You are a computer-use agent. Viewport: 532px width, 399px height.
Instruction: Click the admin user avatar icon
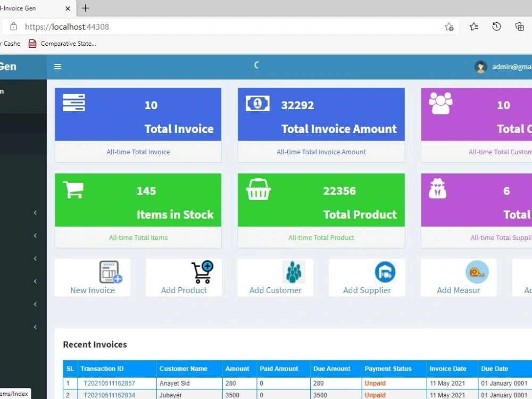click(480, 66)
